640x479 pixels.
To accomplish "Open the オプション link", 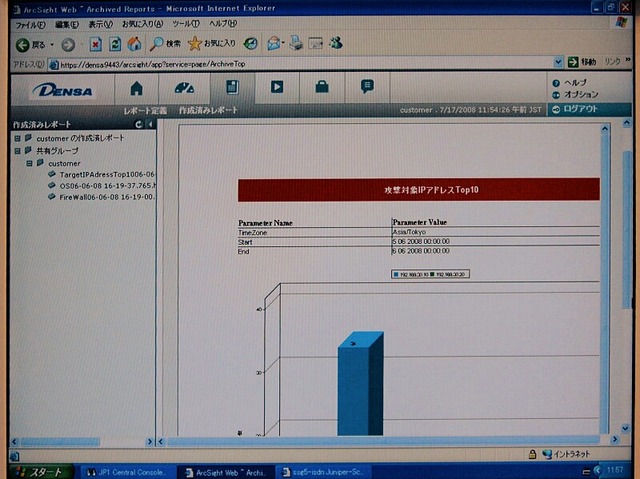I will [581, 95].
